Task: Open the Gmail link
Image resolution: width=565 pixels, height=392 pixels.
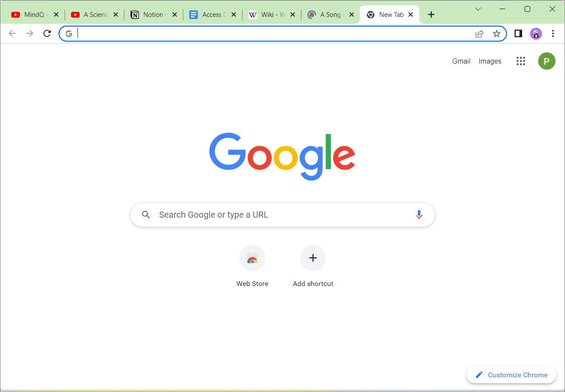Action: point(461,61)
